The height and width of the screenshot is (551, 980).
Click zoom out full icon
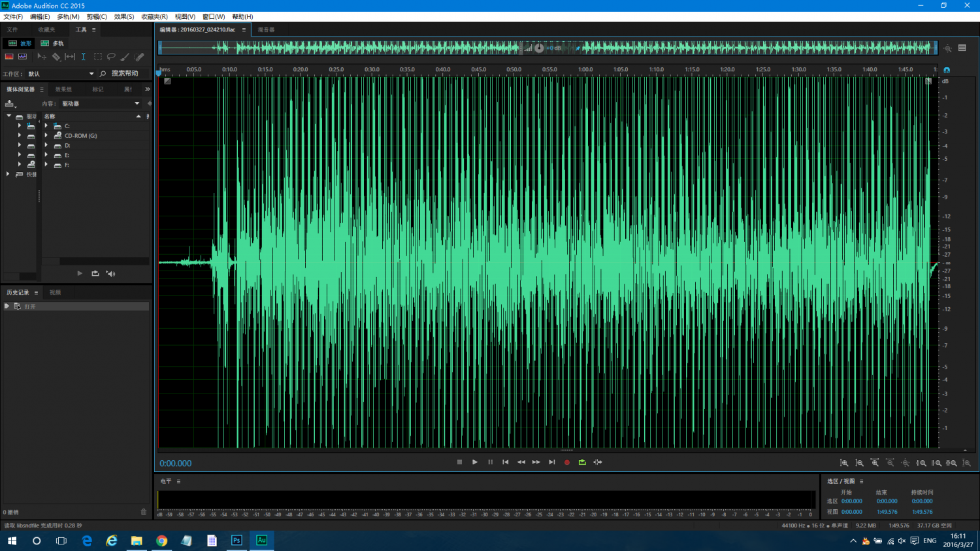(x=906, y=463)
